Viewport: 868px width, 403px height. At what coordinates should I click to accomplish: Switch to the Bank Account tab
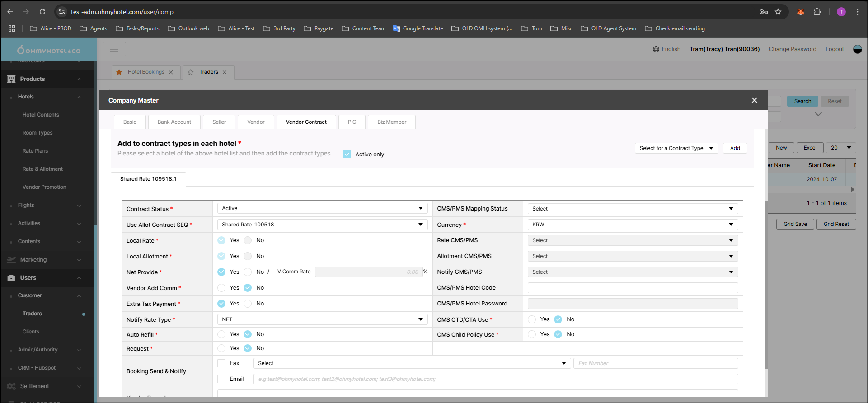tap(174, 122)
